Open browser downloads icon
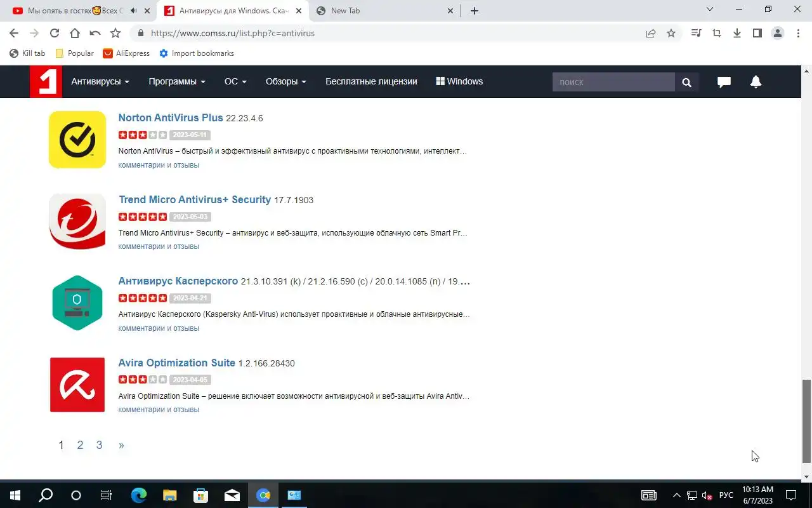This screenshot has height=508, width=812. [x=737, y=33]
